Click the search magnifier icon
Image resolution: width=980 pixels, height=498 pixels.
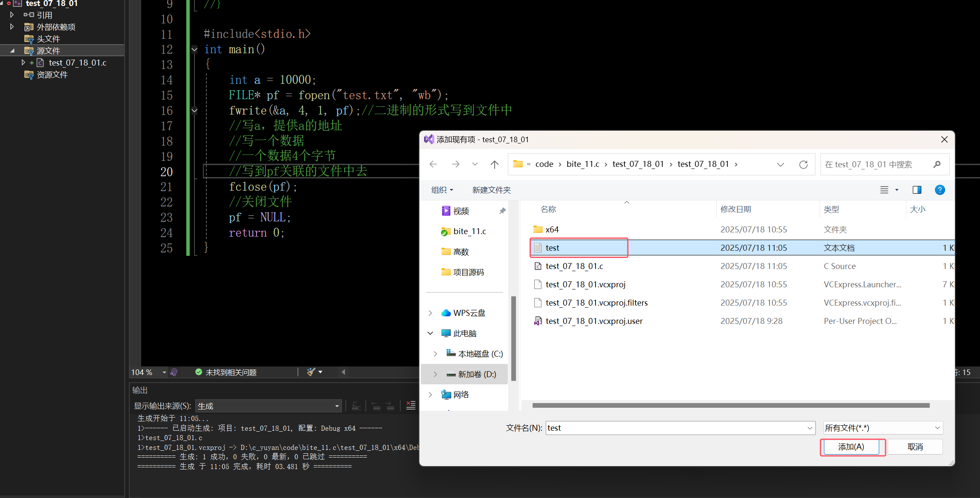[x=937, y=164]
